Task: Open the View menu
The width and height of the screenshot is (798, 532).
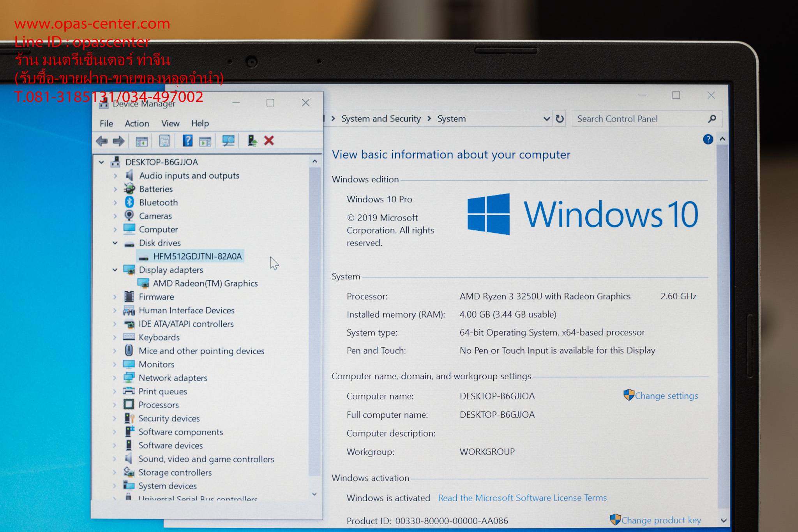Action: point(170,124)
